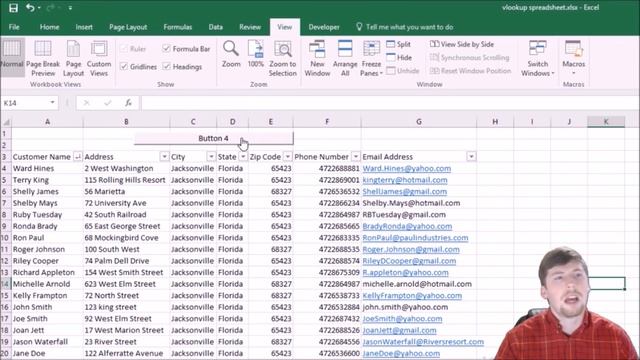Switch to Insert ribbon tab
The height and width of the screenshot is (360, 640).
(84, 27)
